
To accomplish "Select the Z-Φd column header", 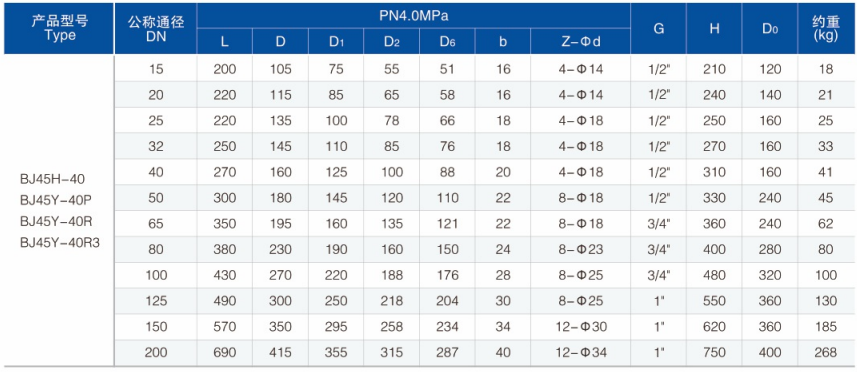I will pos(580,42).
